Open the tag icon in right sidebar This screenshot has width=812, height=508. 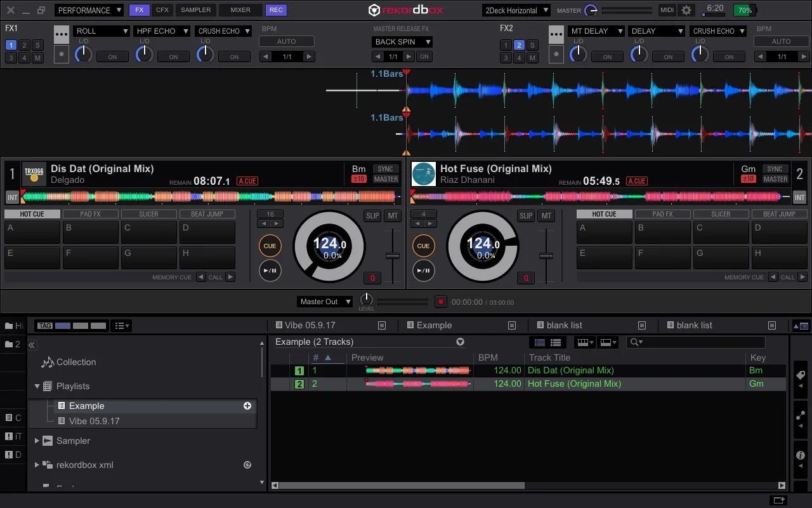801,375
